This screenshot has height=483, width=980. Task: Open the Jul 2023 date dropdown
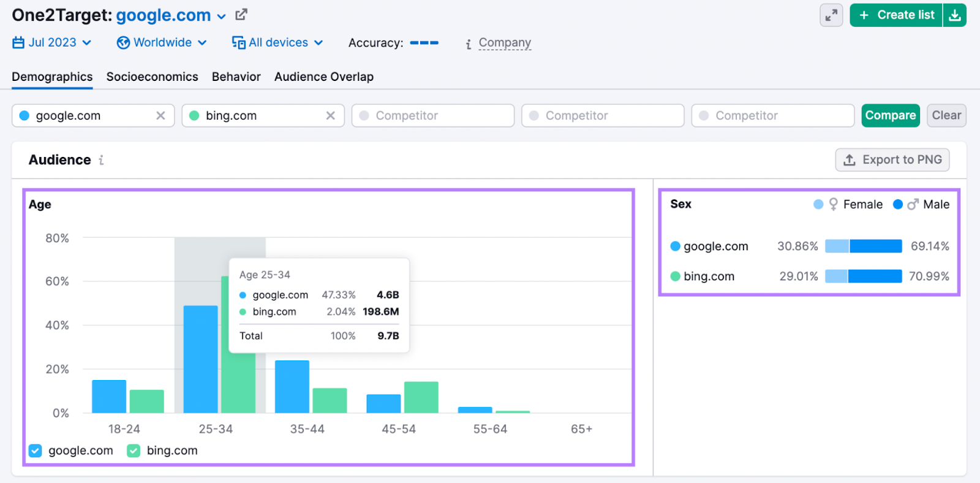[52, 42]
